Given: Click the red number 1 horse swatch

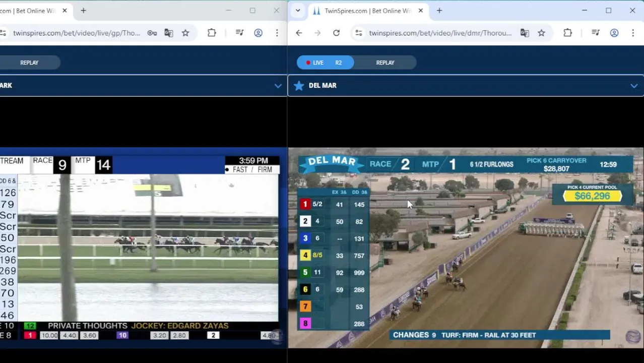Looking at the screenshot, I should (x=305, y=204).
